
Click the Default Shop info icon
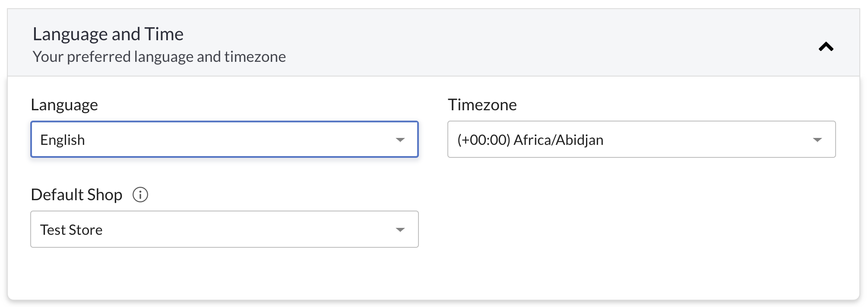pos(140,195)
